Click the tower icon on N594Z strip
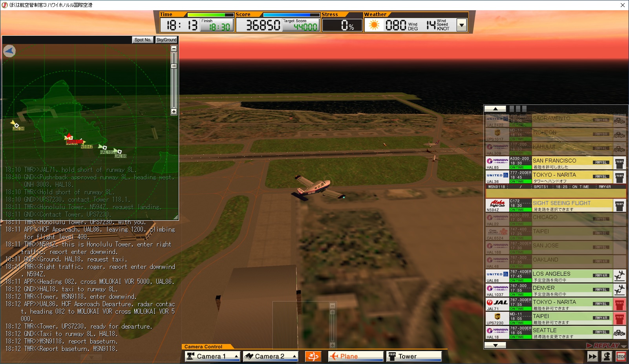 pyautogui.click(x=620, y=205)
